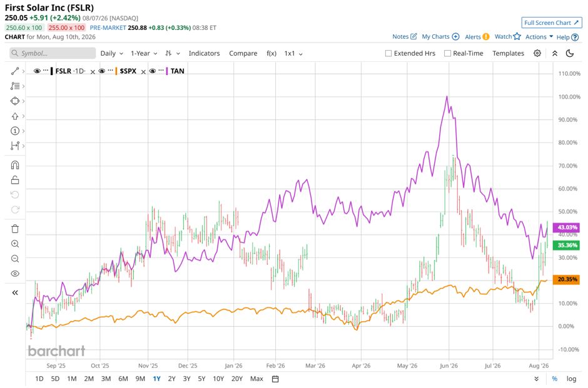
Task: Select the shapes drawing tool
Action: (15, 101)
